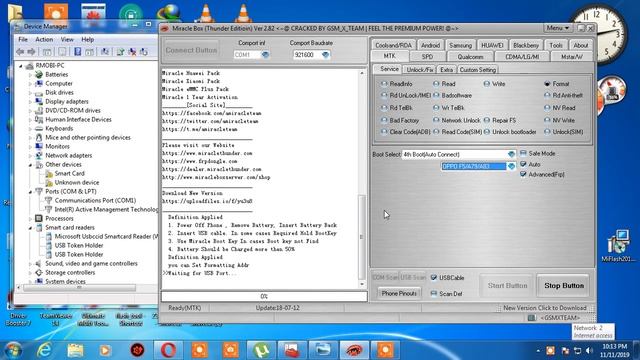
Task: Open Device Manager View menu
Action: pyautogui.click(x=67, y=40)
